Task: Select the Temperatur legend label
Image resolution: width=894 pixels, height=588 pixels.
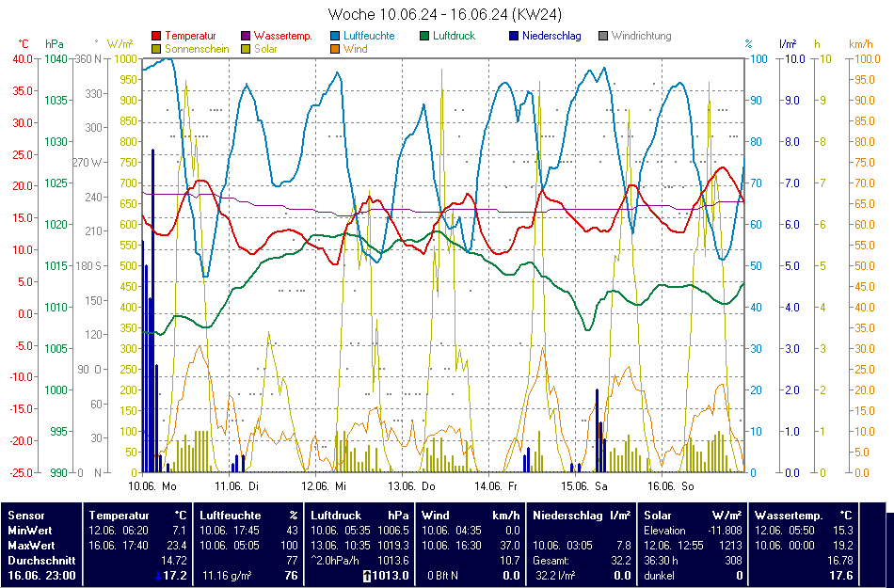Action: point(190,36)
